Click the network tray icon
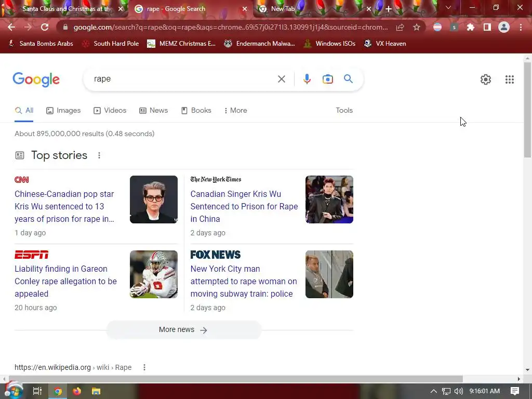Viewport: 532px width, 399px height. [x=446, y=391]
